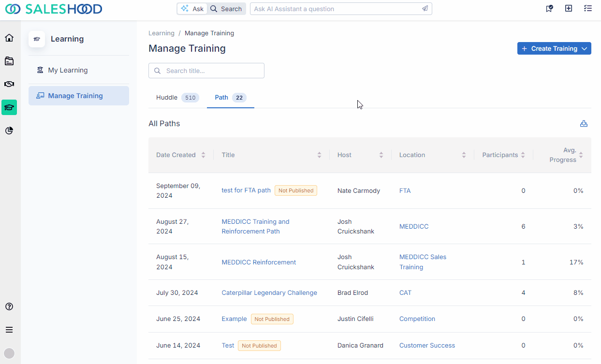Screen dimensions: 601x364
Task: Open the Customer Success location link
Action: pyautogui.click(x=427, y=346)
